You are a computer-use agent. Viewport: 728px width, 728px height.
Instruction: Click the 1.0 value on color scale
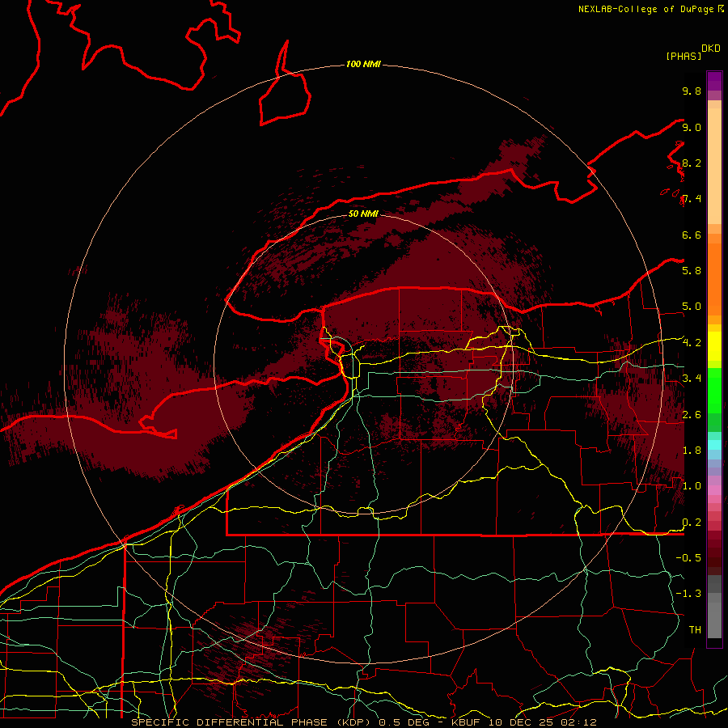[x=692, y=485]
